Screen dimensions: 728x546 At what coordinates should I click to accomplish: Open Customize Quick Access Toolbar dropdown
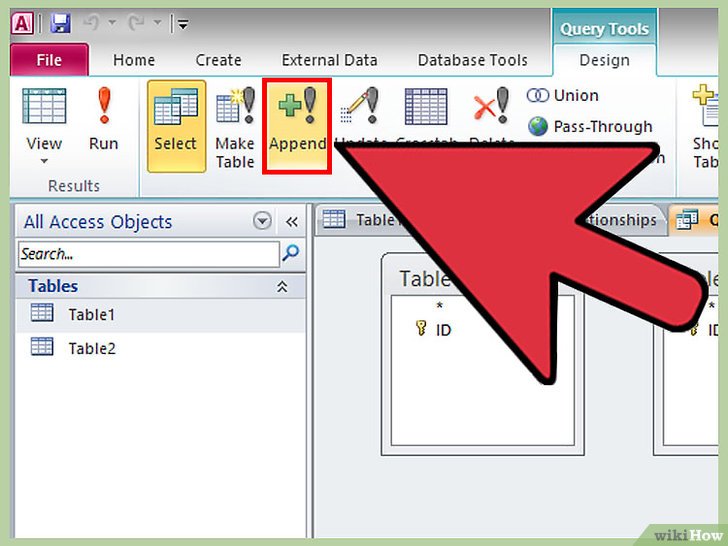point(183,23)
